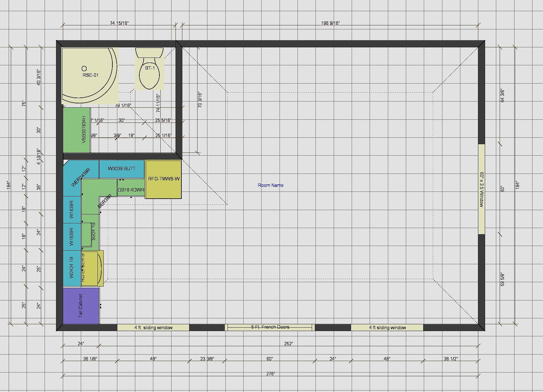This screenshot has width=543, height=392.
Task: Click the 196 9/16" dimension
Action: click(x=330, y=23)
